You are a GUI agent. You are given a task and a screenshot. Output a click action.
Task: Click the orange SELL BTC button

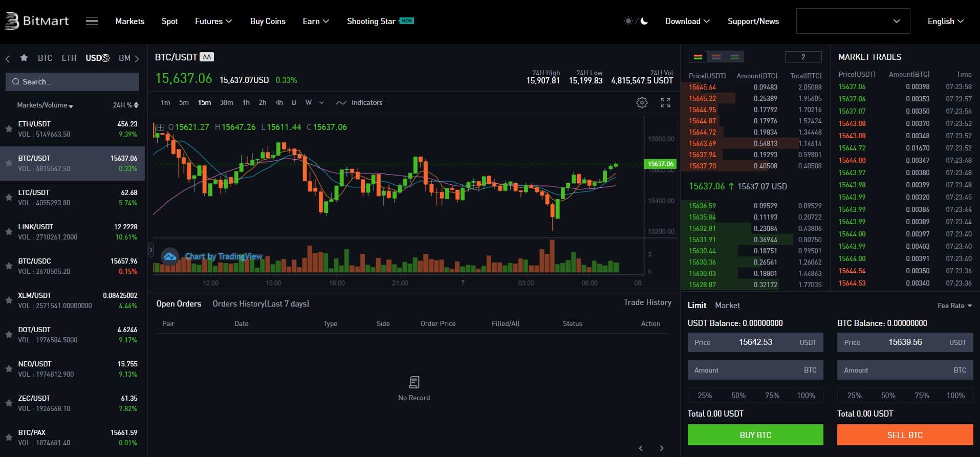pos(905,435)
